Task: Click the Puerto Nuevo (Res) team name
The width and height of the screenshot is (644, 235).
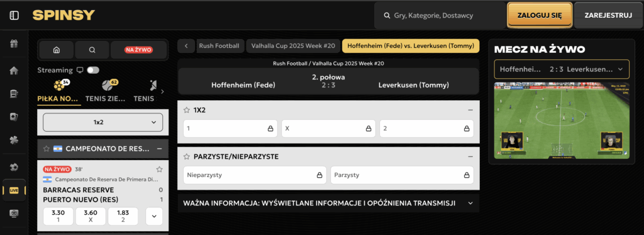Action: pos(80,200)
